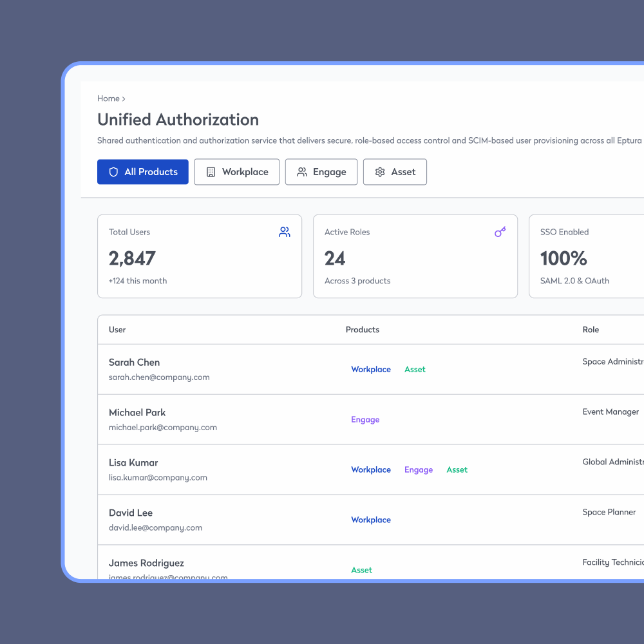Select David Lee's Workplace tag
Viewport: 644px width, 644px height.
point(371,520)
